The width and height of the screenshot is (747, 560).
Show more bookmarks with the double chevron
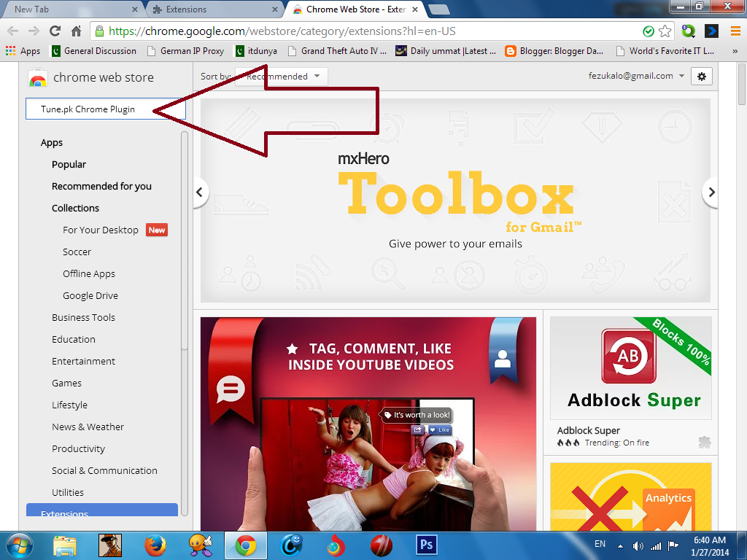click(735, 51)
